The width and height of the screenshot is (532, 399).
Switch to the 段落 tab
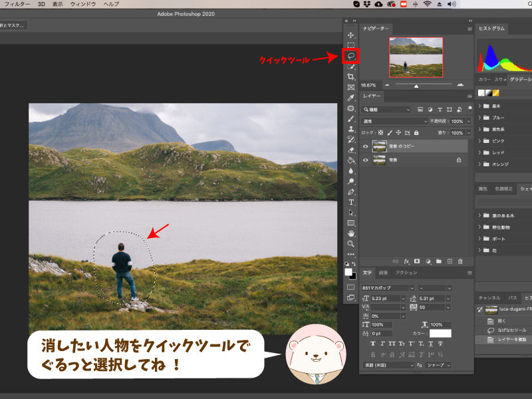click(383, 273)
